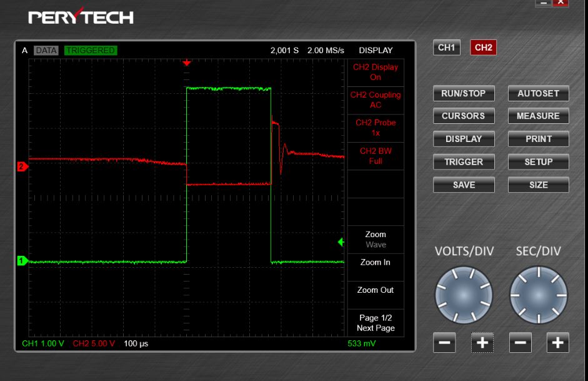Click the PERYTECH logo
Viewport: 588px width, 381px height.
(x=81, y=17)
